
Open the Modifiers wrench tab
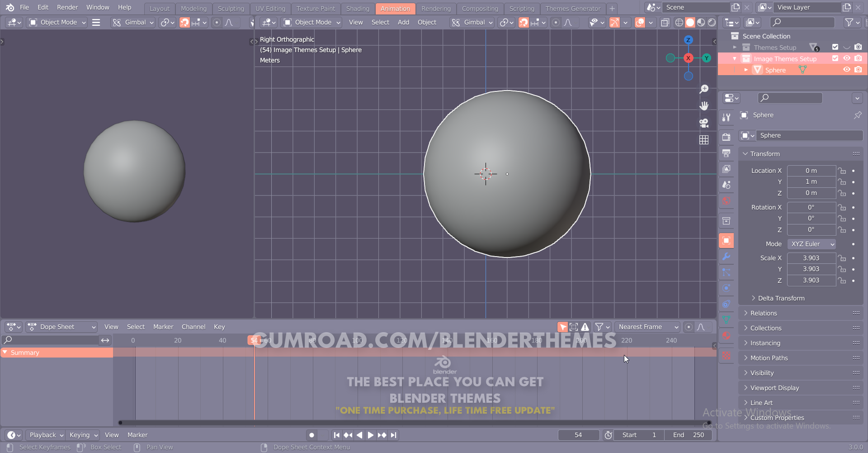coord(726,257)
